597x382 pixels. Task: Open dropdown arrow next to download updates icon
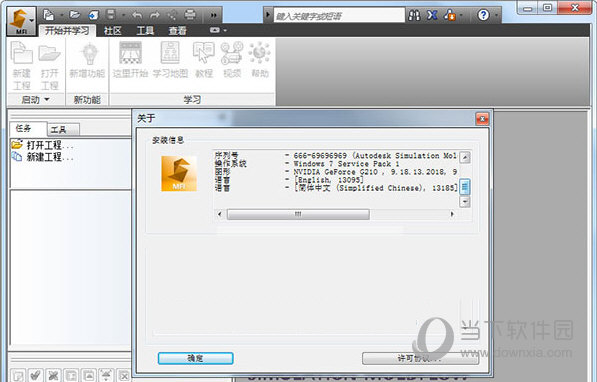click(x=461, y=16)
